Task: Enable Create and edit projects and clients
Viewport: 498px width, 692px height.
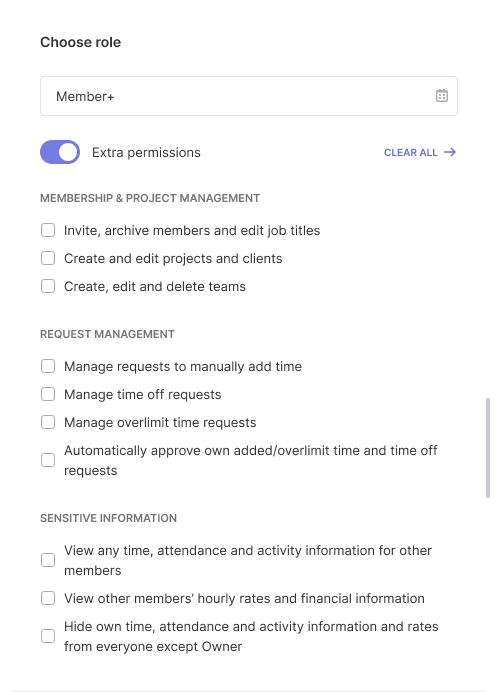Action: tap(48, 258)
